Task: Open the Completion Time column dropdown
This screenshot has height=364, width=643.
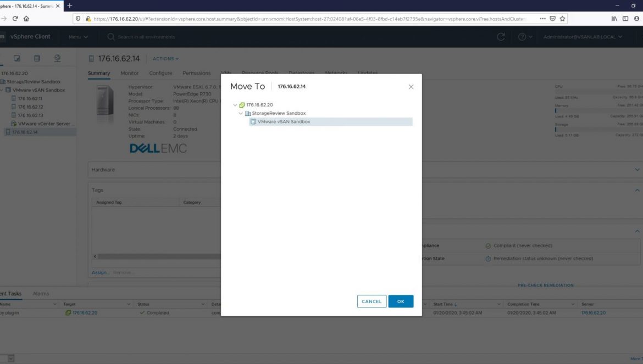Action: click(573, 304)
